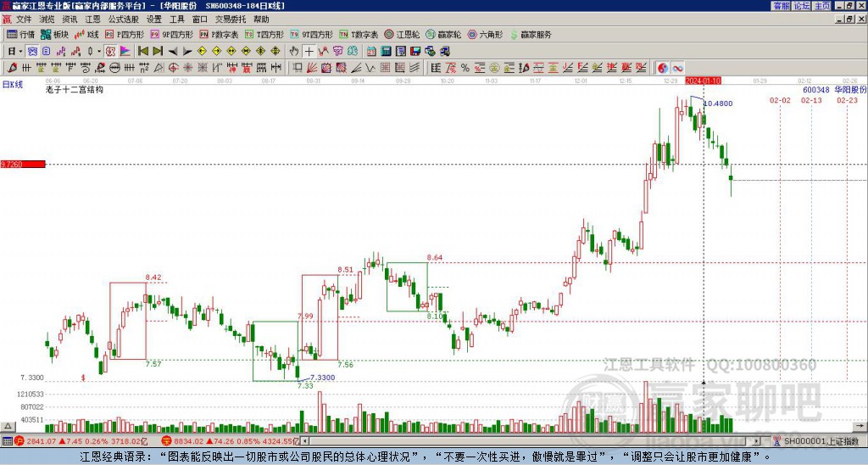Switch to K线 candlestick chart

pos(86,34)
